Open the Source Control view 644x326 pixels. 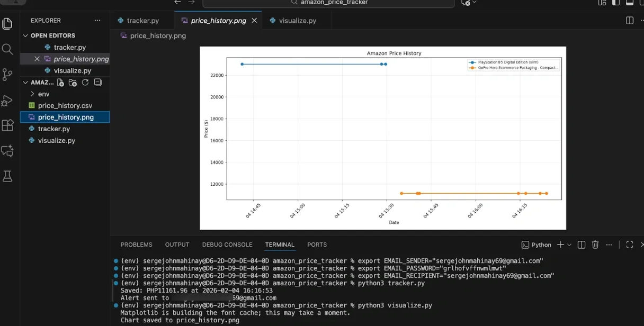[7, 74]
